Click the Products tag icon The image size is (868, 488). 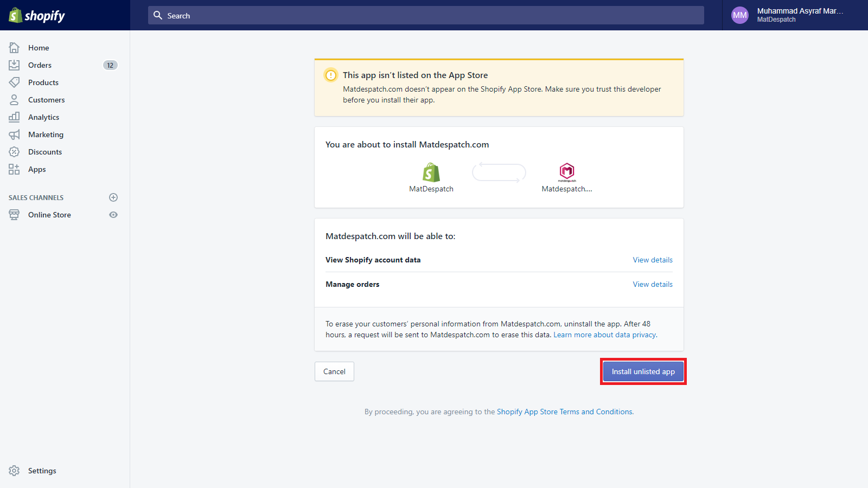[x=14, y=82]
